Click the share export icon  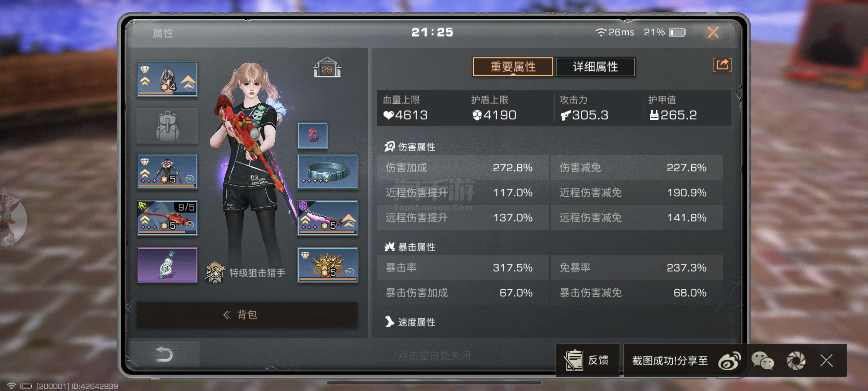click(x=722, y=65)
